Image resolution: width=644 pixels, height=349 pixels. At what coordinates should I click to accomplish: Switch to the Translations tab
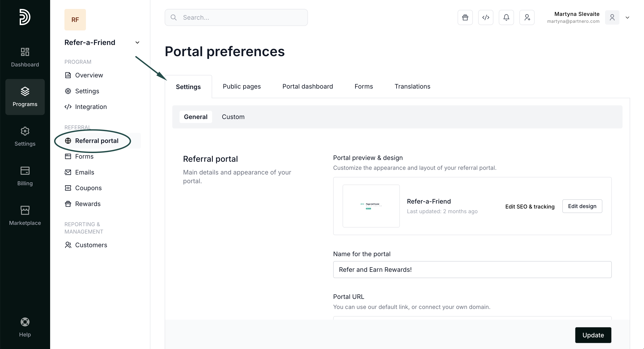[412, 87]
